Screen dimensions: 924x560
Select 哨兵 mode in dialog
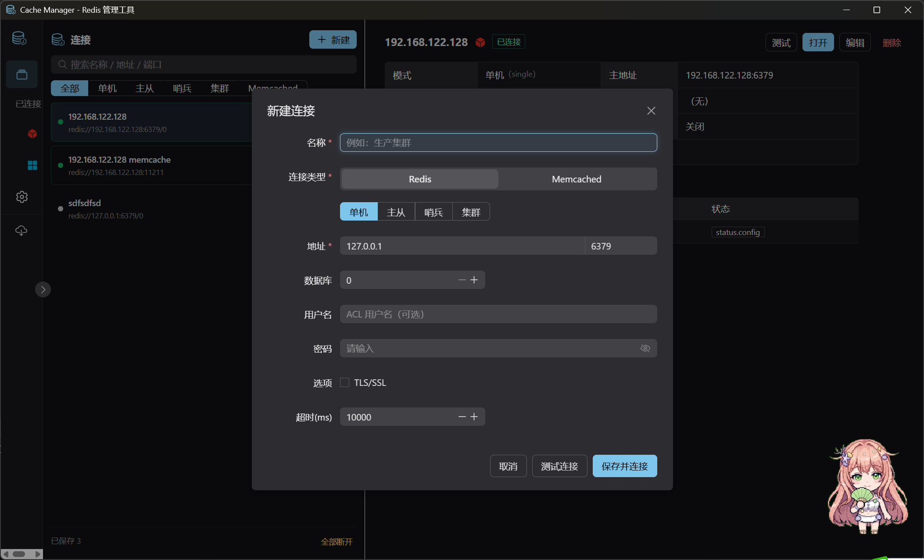(x=433, y=212)
